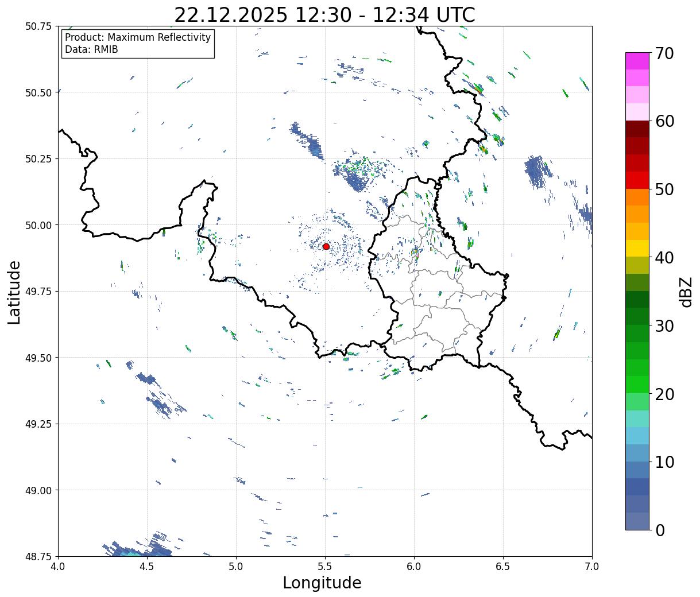Click the longitude tick label 5.5

click(325, 567)
